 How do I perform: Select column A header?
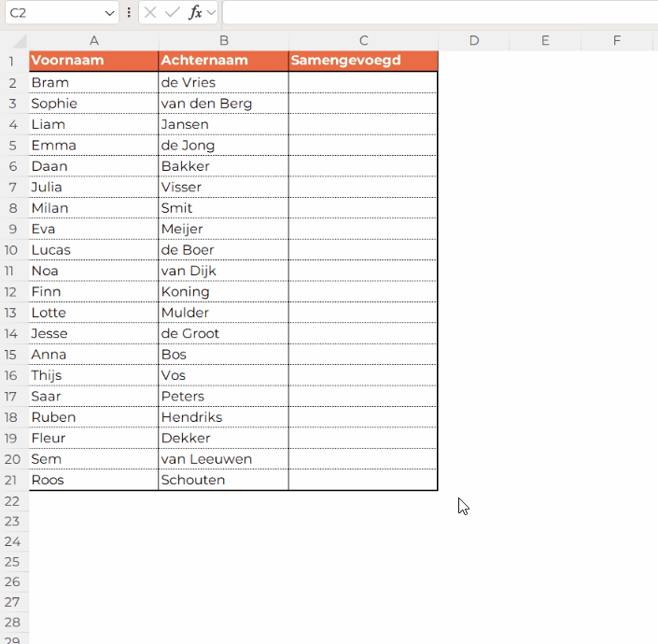pos(94,41)
